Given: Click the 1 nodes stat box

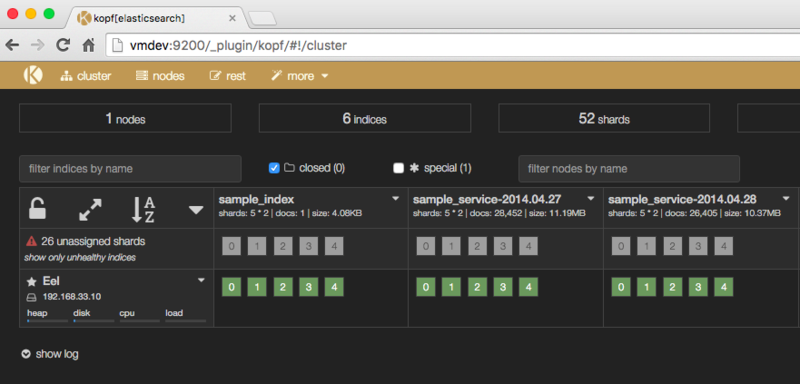Looking at the screenshot, I should tap(125, 118).
